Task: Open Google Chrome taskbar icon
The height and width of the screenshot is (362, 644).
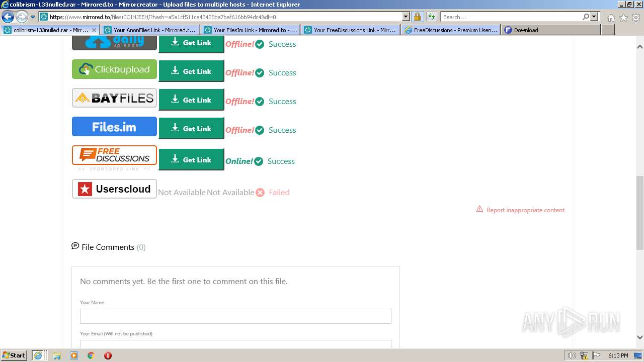Action: pyautogui.click(x=91, y=355)
